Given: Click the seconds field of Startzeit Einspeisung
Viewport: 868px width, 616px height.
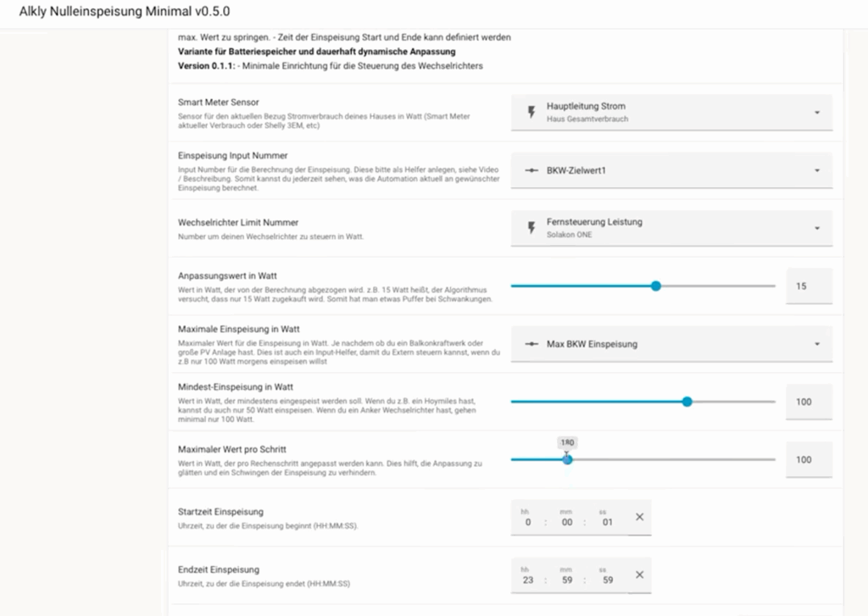Looking at the screenshot, I should coord(607,522).
